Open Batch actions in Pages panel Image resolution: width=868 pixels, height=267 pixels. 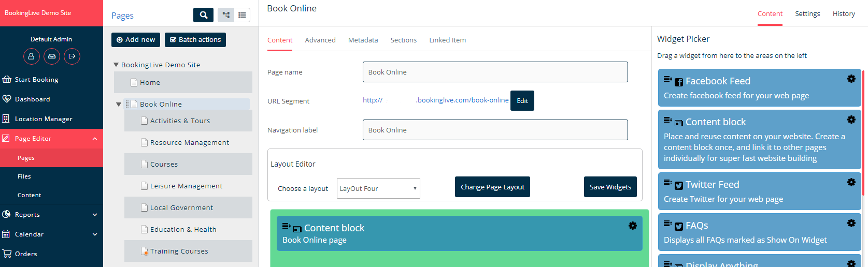(195, 40)
